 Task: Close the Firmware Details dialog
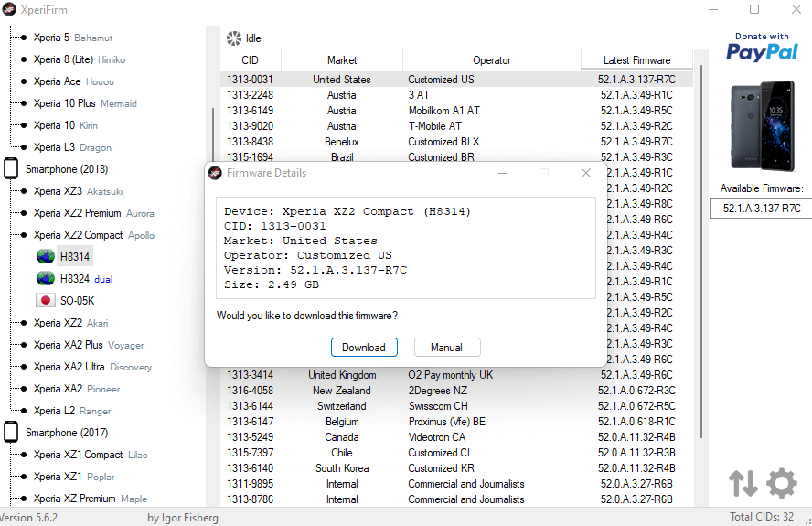[x=586, y=173]
